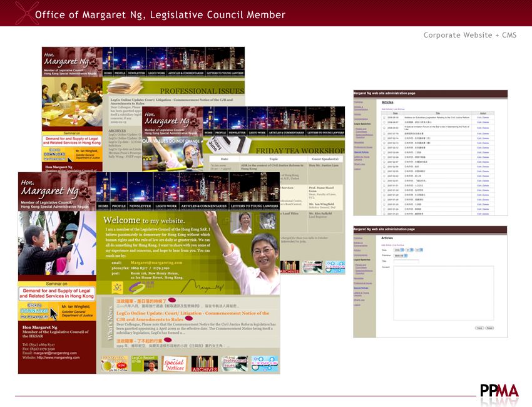This screenshot has width=532, height=407.
Task: Click Margaret@margaretng.com email link in welcome banner
Action: click(156, 262)
